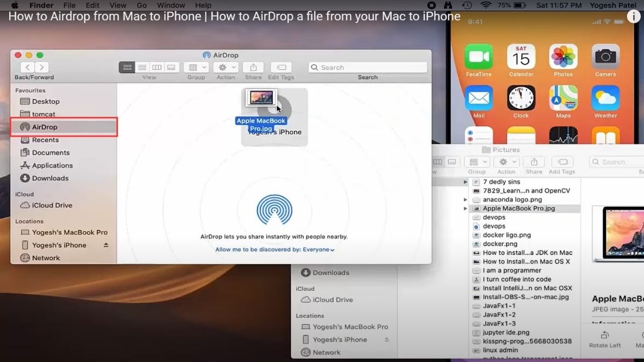Select AirDrop in the sidebar

pos(63,127)
